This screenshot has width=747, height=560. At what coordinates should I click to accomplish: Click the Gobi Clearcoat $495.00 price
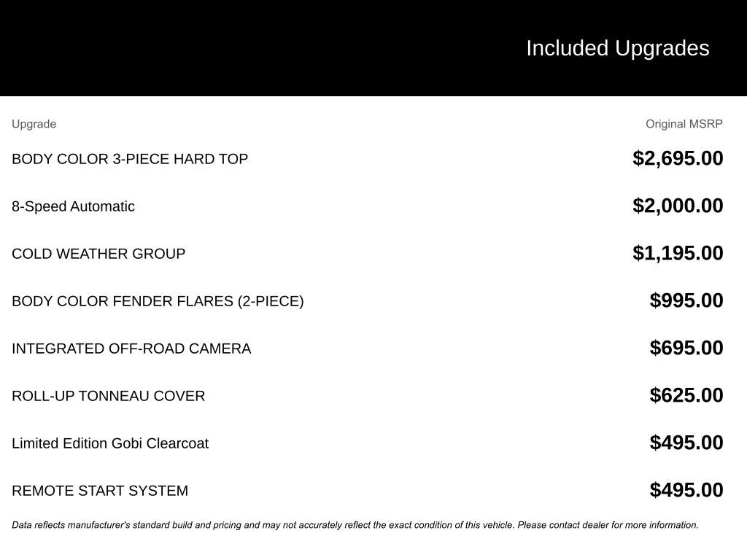click(x=686, y=443)
